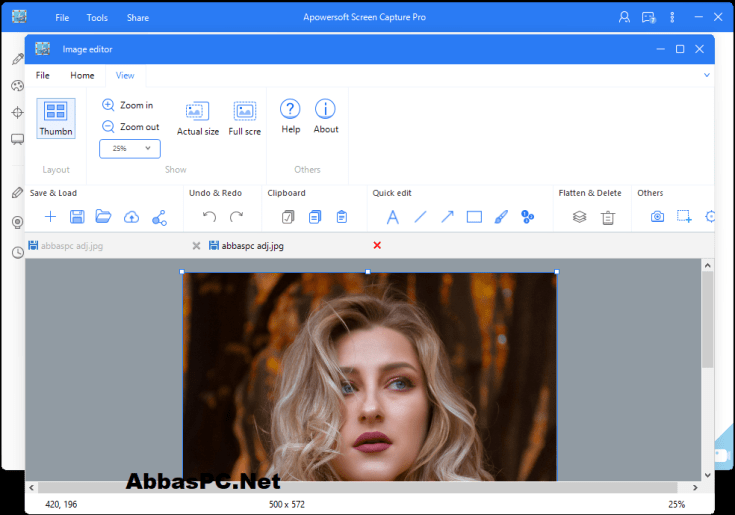
Task: Select the Rectangle tool
Action: coord(474,217)
